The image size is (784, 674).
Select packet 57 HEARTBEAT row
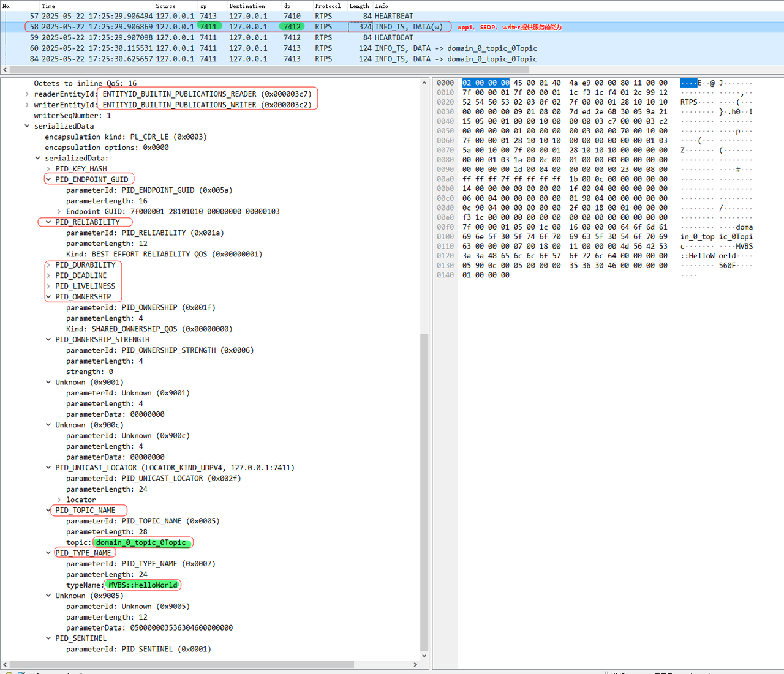pyautogui.click(x=184, y=17)
